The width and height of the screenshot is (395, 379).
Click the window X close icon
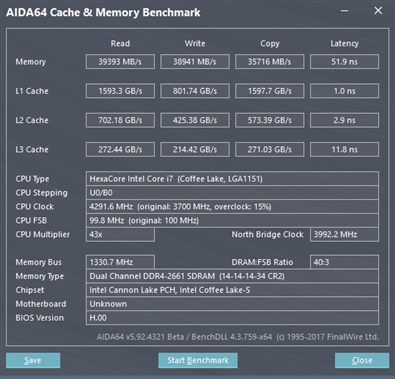coord(378,11)
